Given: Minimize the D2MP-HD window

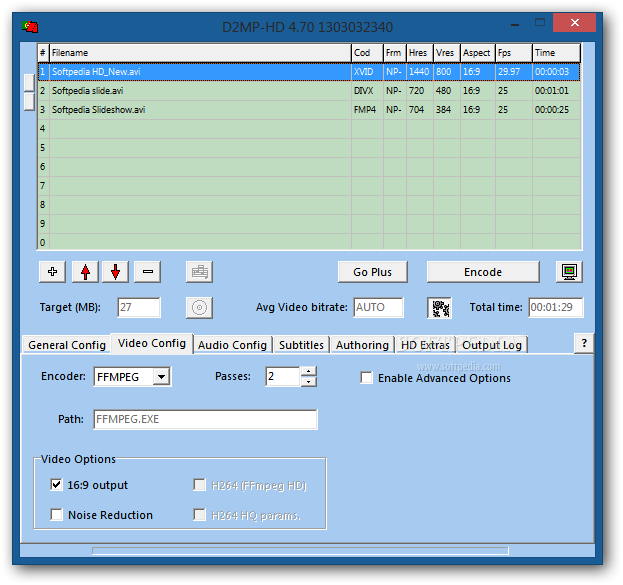Looking at the screenshot, I should pos(515,23).
